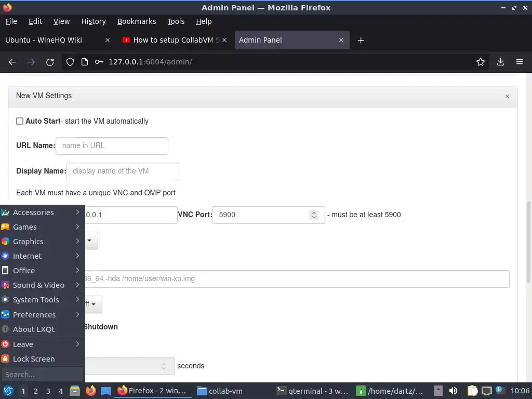Click the volume speaker tray icon

453,391
